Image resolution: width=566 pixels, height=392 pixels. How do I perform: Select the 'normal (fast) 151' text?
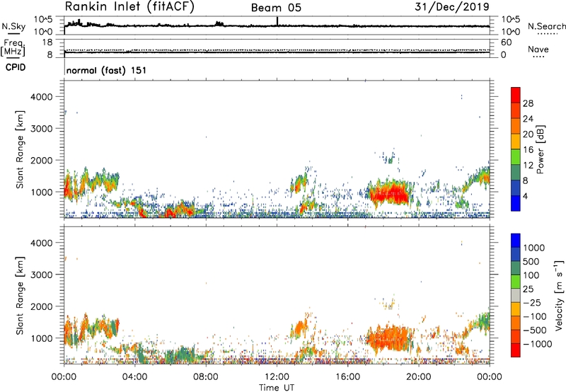click(x=107, y=70)
